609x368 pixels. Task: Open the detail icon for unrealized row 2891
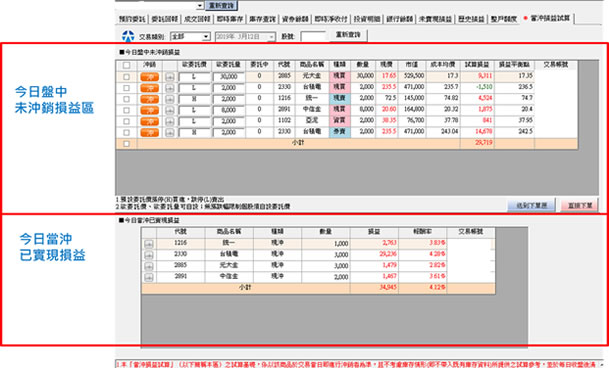pos(169,110)
